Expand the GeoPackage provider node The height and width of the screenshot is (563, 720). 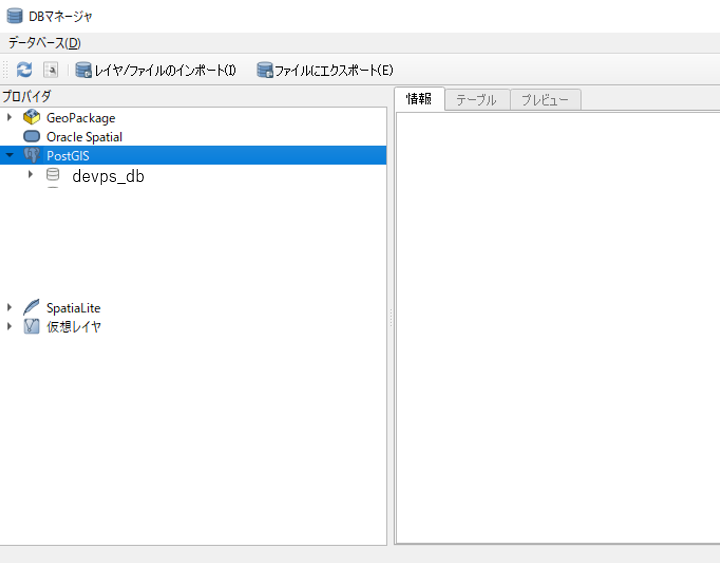[x=10, y=118]
